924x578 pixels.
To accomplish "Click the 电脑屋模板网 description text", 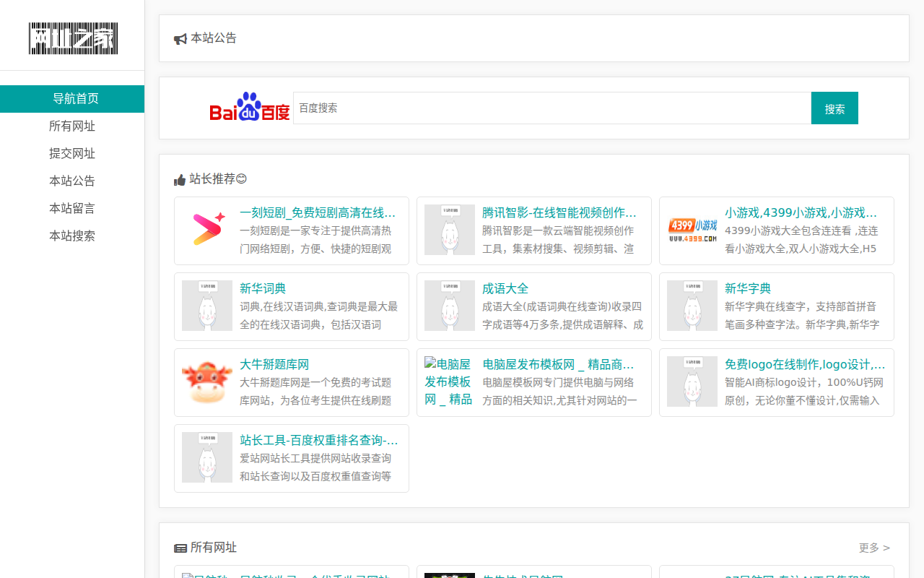I will 560,392.
